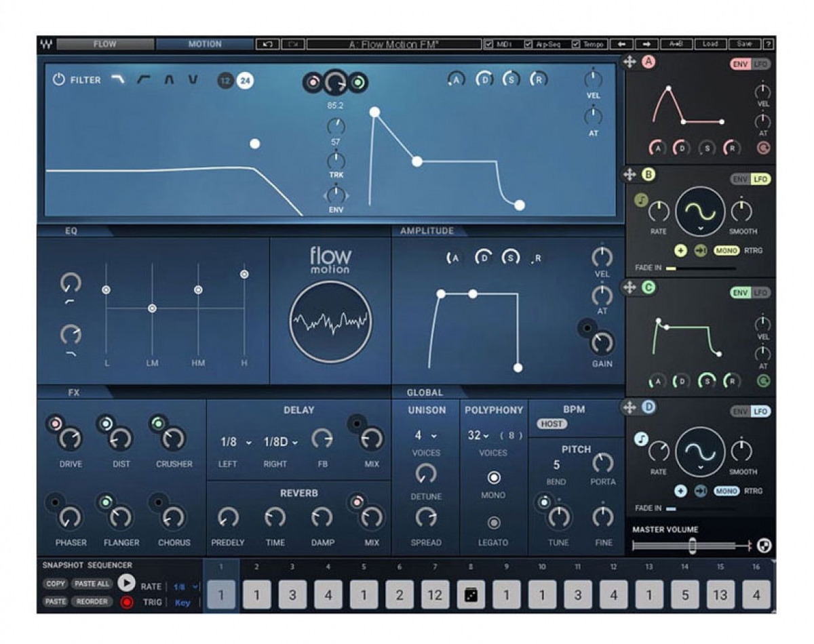The image size is (814, 644).
Task: Start the snapshot sequencer play button
Action: coord(126,583)
